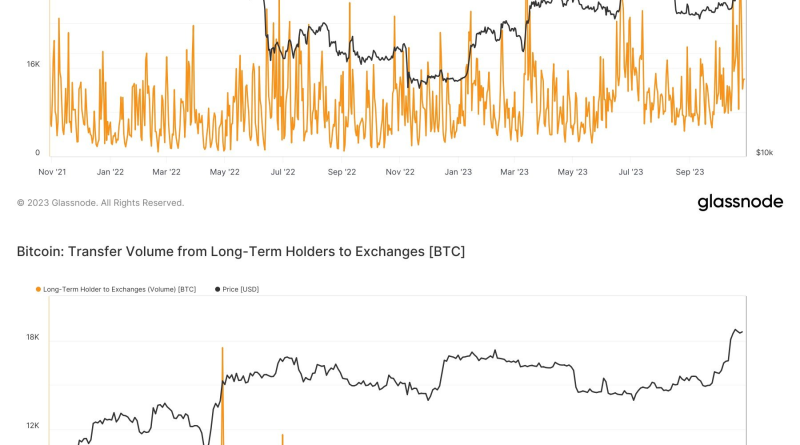Click the Jan '22 axis label
The height and width of the screenshot is (445, 800).
[x=110, y=172]
